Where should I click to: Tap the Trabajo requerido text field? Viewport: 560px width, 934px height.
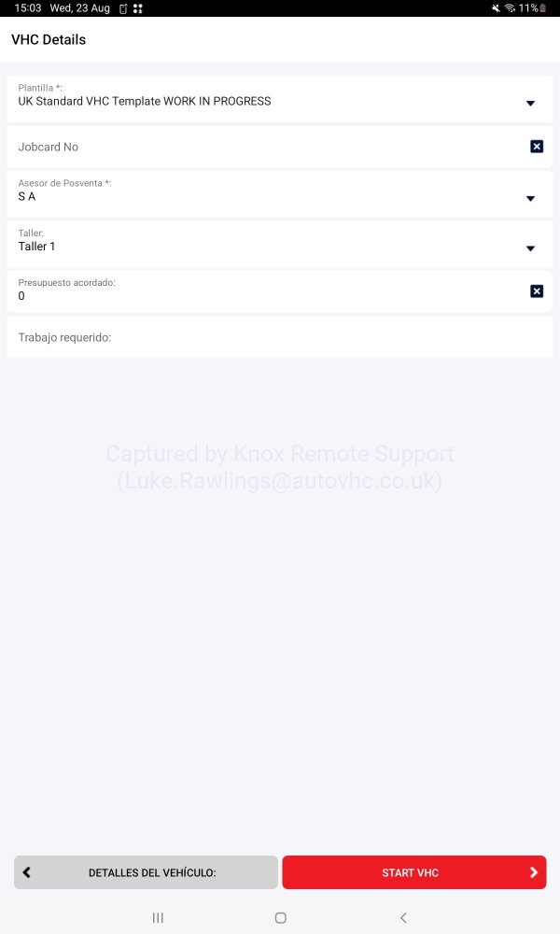tap(280, 337)
